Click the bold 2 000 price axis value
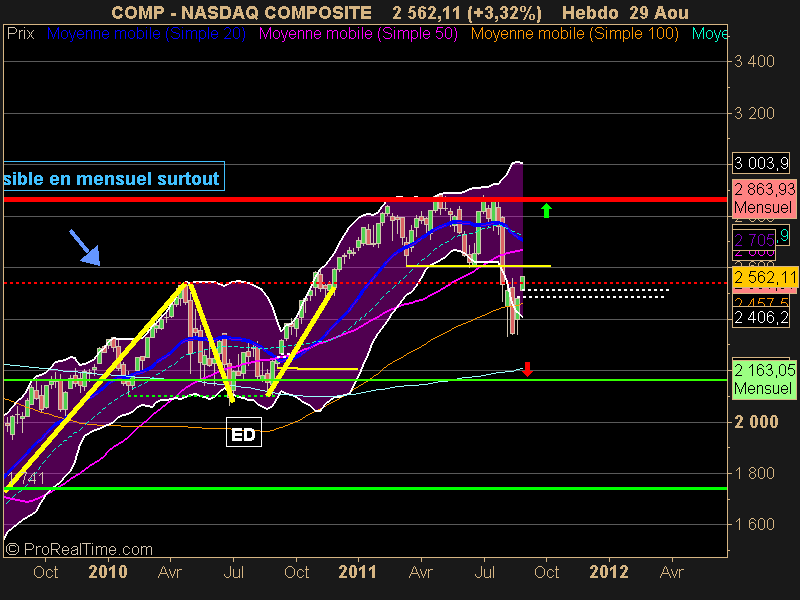This screenshot has width=800, height=600. click(x=756, y=422)
